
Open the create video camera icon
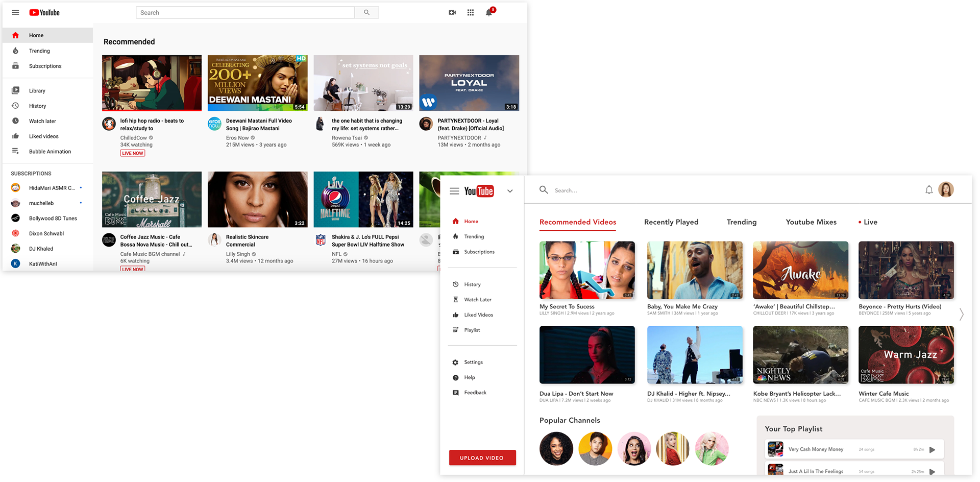point(452,12)
